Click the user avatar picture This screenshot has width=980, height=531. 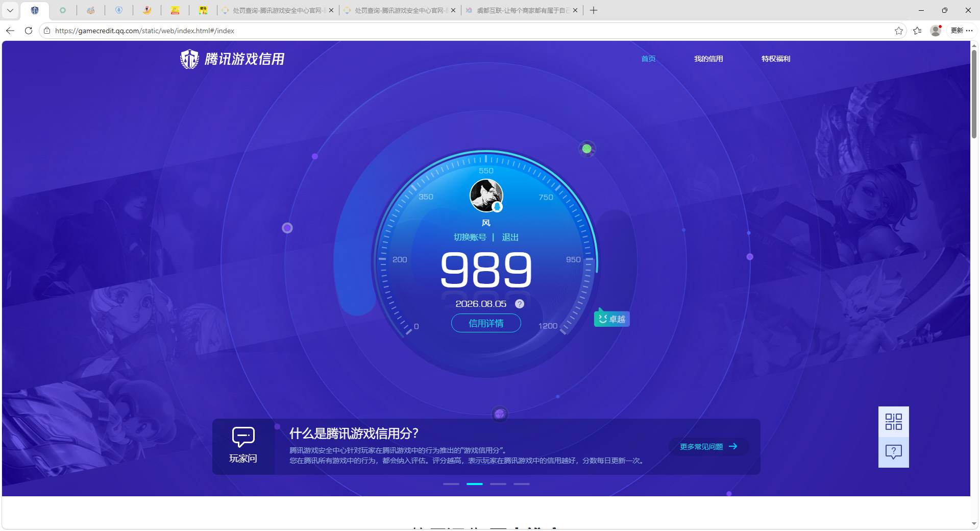pyautogui.click(x=486, y=196)
